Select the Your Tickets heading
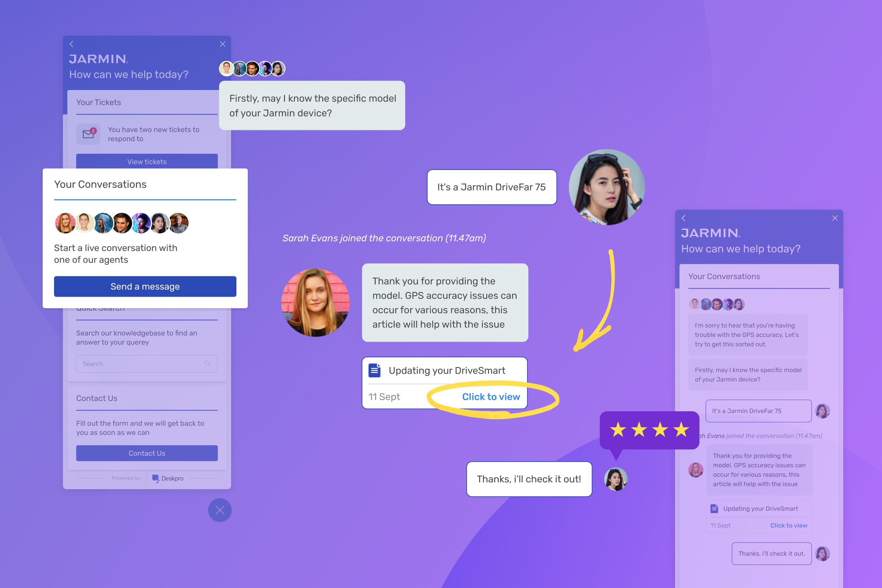Viewport: 882px width, 588px height. [x=99, y=102]
